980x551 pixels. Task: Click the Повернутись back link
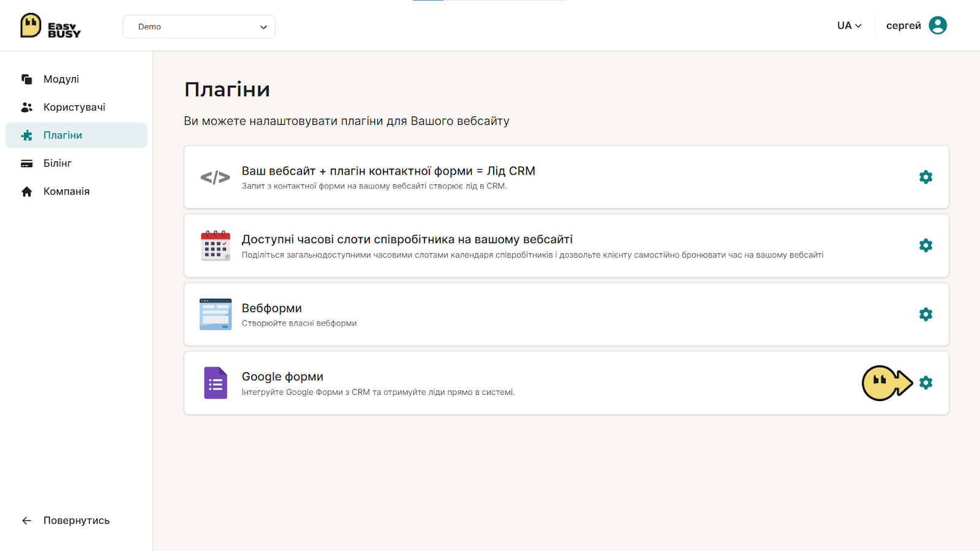point(77,520)
